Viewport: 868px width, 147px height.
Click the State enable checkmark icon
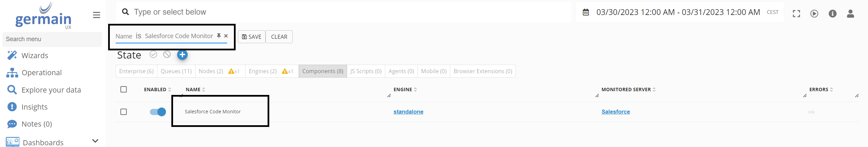(153, 54)
